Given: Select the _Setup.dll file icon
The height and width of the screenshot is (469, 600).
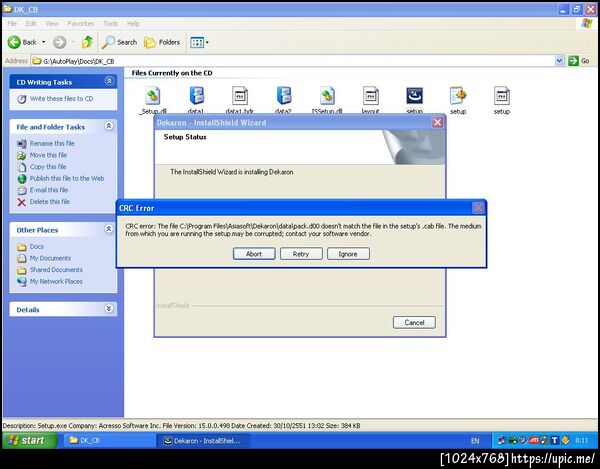Looking at the screenshot, I should coord(153,96).
